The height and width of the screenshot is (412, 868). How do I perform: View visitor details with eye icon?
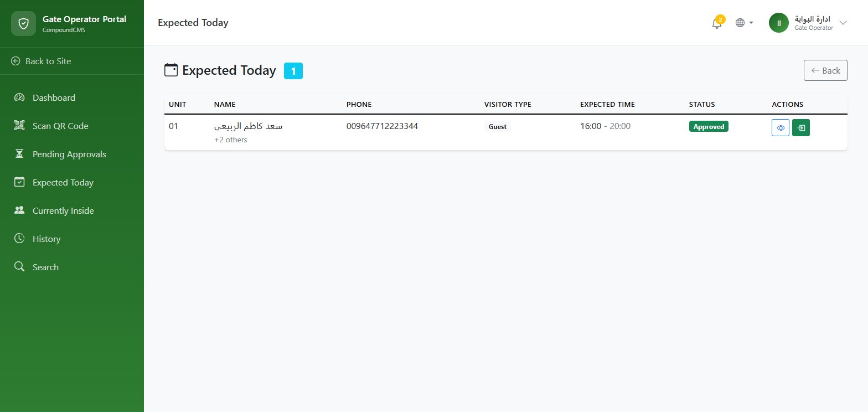[x=781, y=127]
